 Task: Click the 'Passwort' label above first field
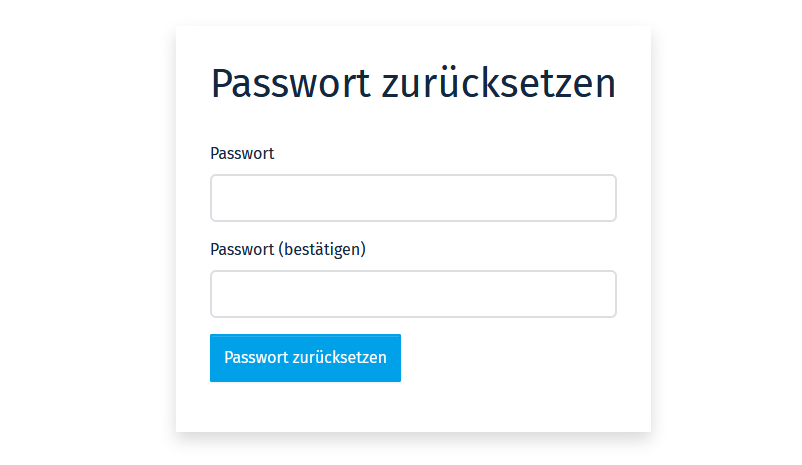(x=242, y=153)
